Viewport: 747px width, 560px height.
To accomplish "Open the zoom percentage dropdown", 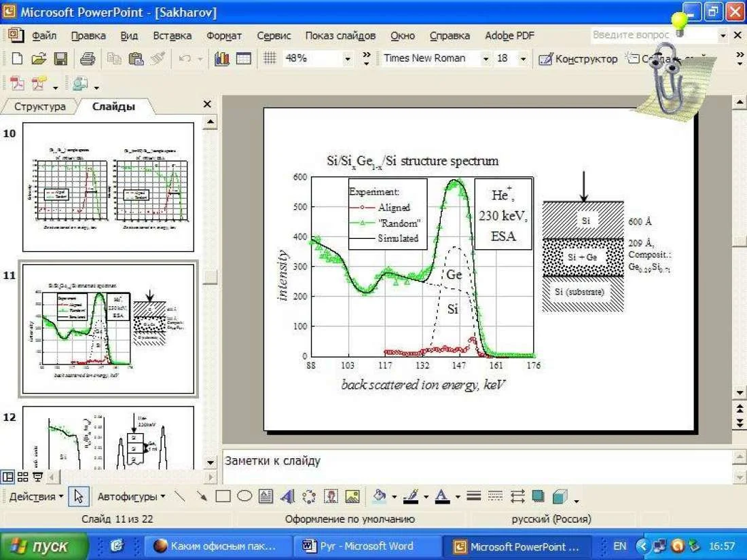I will pyautogui.click(x=348, y=59).
